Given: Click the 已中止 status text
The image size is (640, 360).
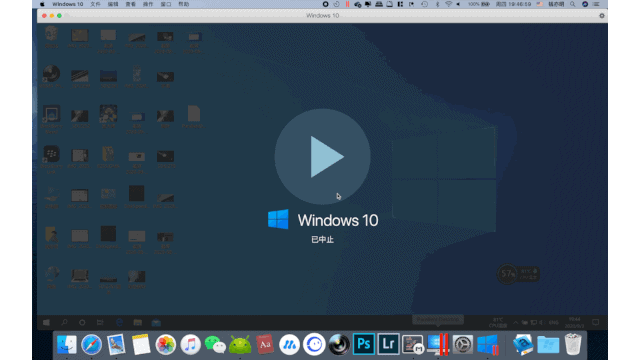Looking at the screenshot, I should [x=322, y=240].
